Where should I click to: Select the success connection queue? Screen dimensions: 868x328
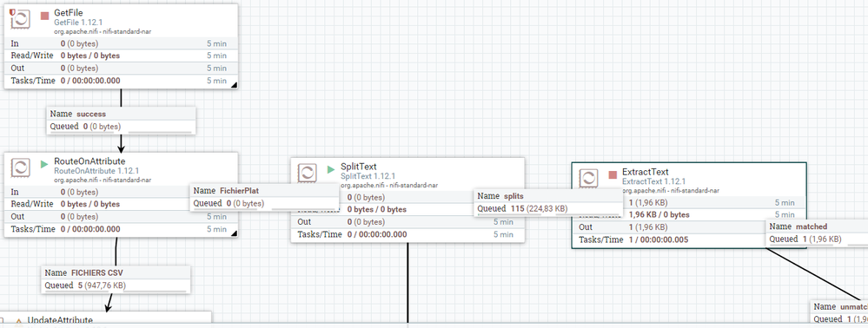point(121,120)
